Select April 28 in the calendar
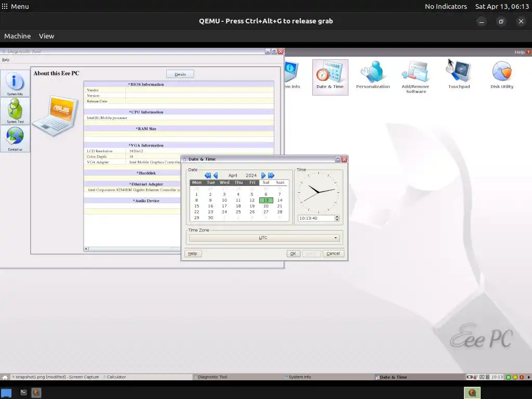 (280, 212)
